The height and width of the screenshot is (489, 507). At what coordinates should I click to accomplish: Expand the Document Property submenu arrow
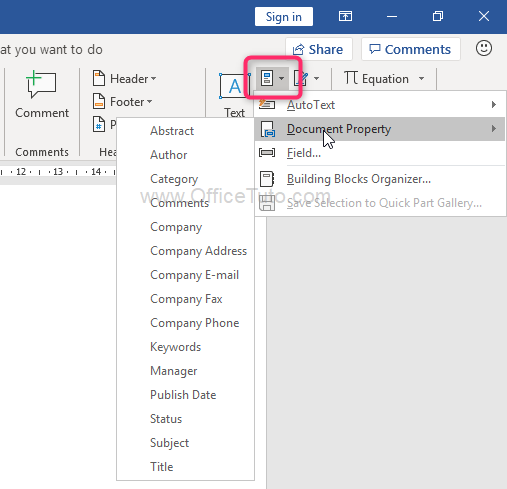tap(494, 129)
